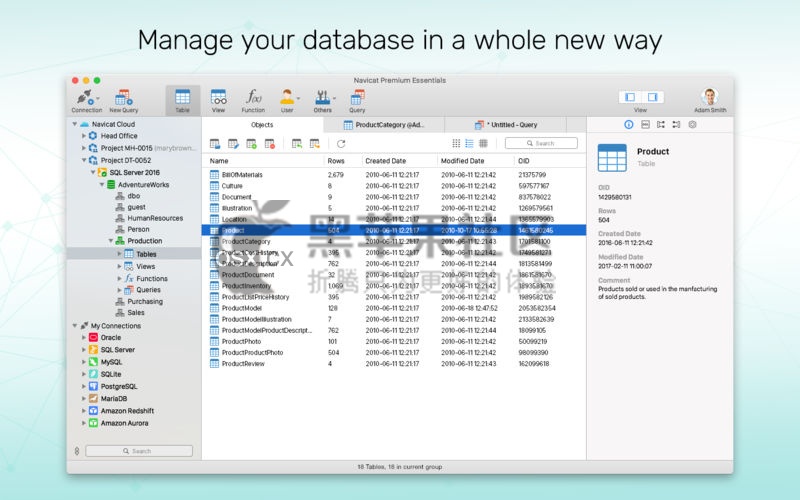Sort by the Rows column header
The image size is (800, 500).
342,161
